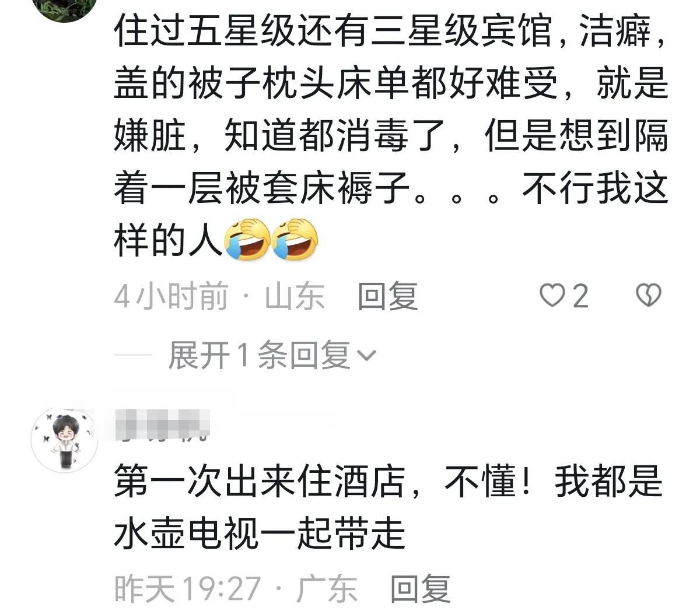
Task: Tap the second laughing-crying emoji
Action: click(295, 239)
